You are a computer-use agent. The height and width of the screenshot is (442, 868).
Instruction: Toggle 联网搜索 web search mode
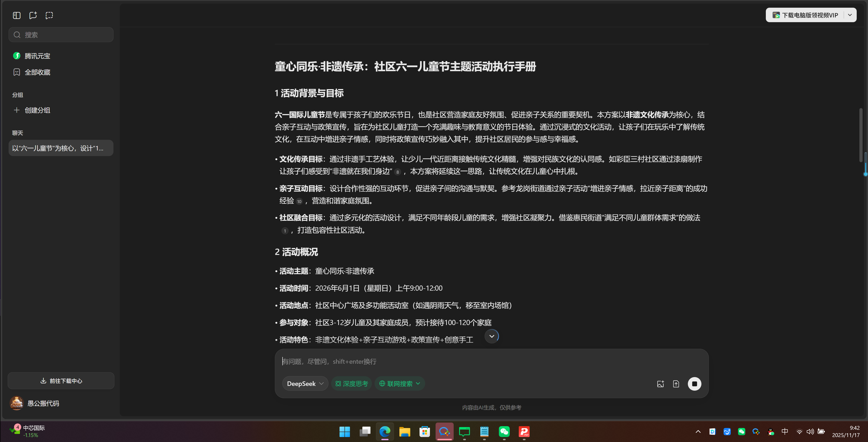pyautogui.click(x=399, y=383)
